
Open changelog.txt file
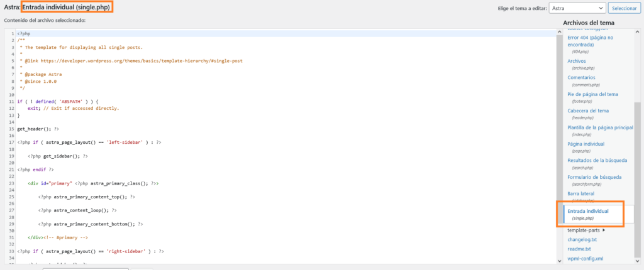point(582,240)
